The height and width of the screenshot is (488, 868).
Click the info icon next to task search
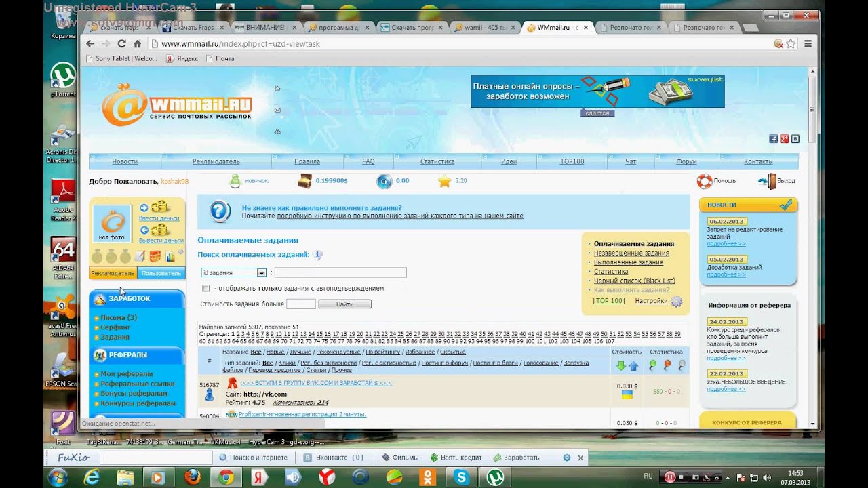(318, 255)
